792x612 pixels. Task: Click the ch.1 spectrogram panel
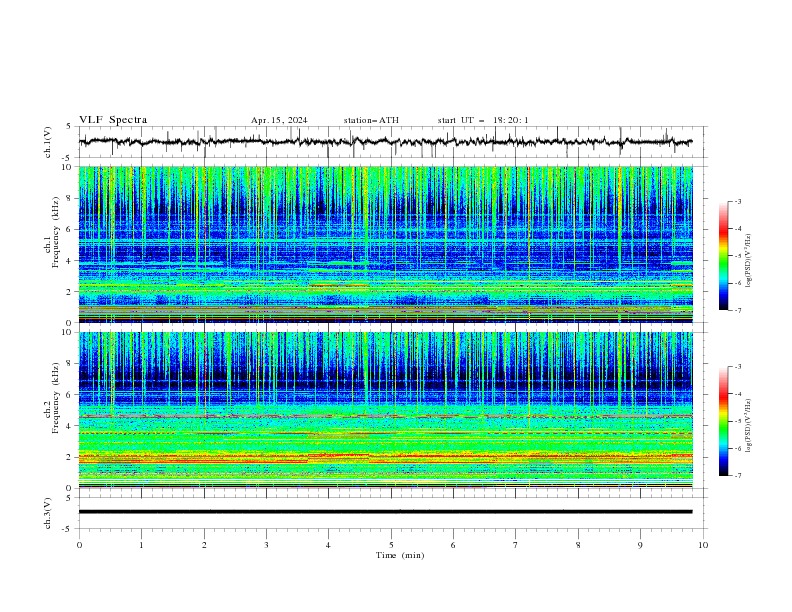386,244
